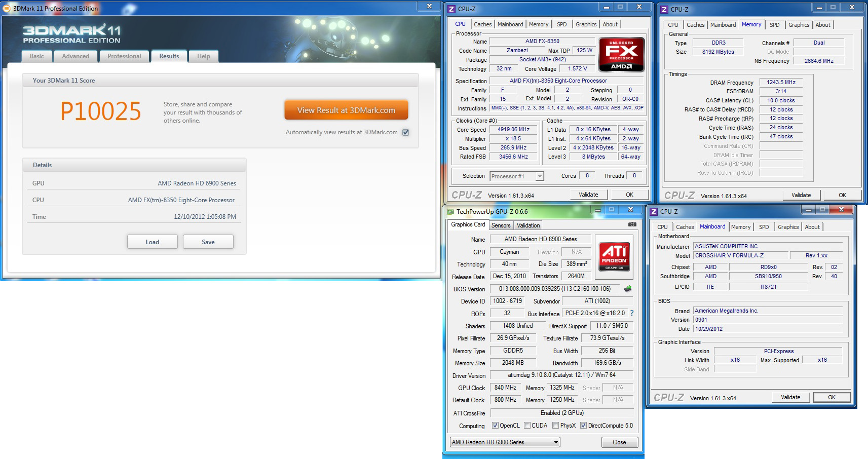Click Validate in the CPU-Z Mainboard window
Viewport: 868px width, 459px height.
tap(790, 397)
